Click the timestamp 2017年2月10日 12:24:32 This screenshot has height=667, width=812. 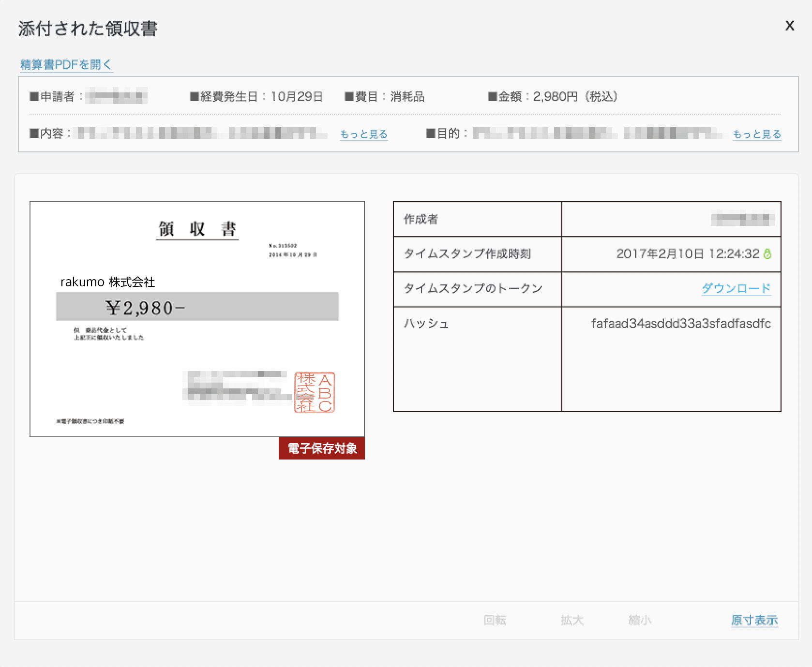pos(687,254)
